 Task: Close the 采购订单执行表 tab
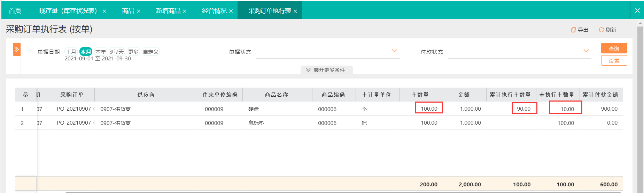click(295, 11)
